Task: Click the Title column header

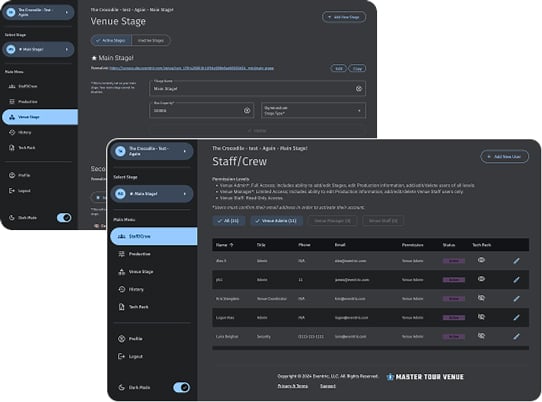Action: click(x=261, y=245)
